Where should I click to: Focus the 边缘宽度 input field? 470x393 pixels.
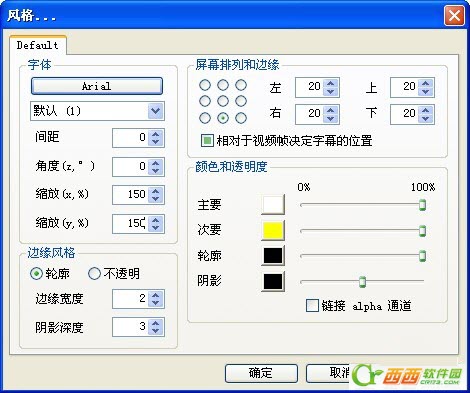click(x=131, y=299)
